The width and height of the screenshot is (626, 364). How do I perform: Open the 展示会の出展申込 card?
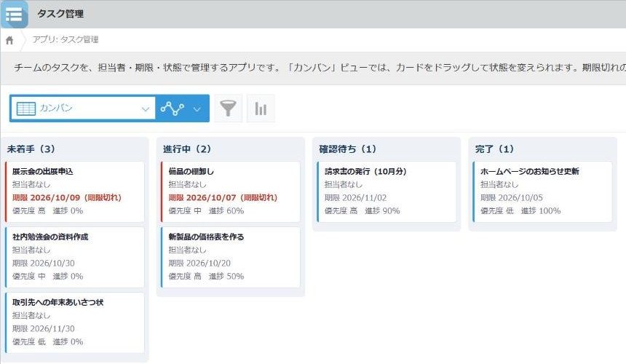75,191
